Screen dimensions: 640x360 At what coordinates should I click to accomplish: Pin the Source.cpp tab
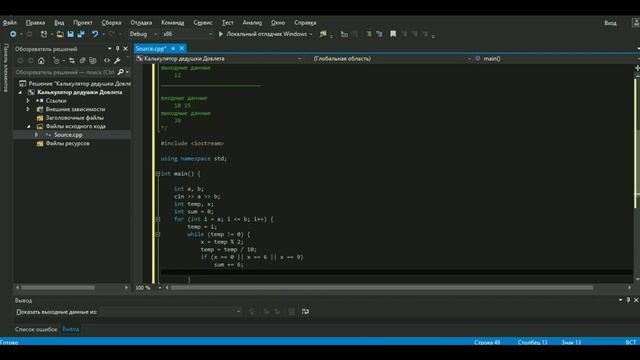coord(173,49)
